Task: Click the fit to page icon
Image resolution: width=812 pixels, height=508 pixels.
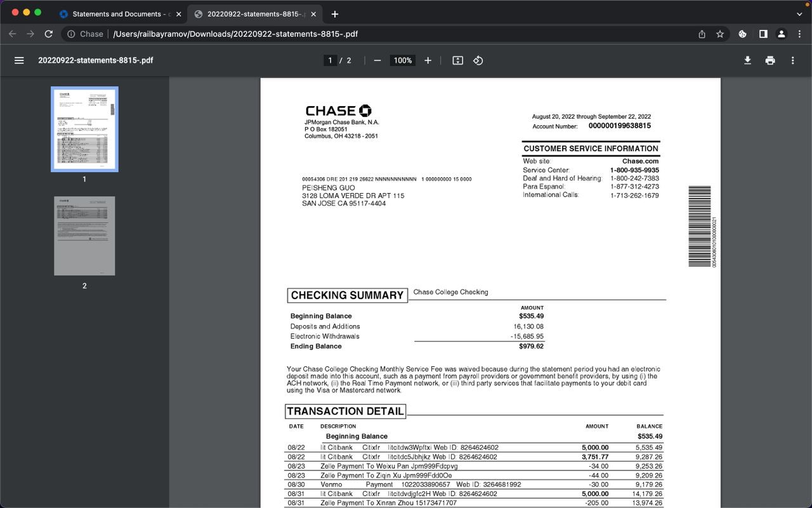Action: click(x=457, y=60)
